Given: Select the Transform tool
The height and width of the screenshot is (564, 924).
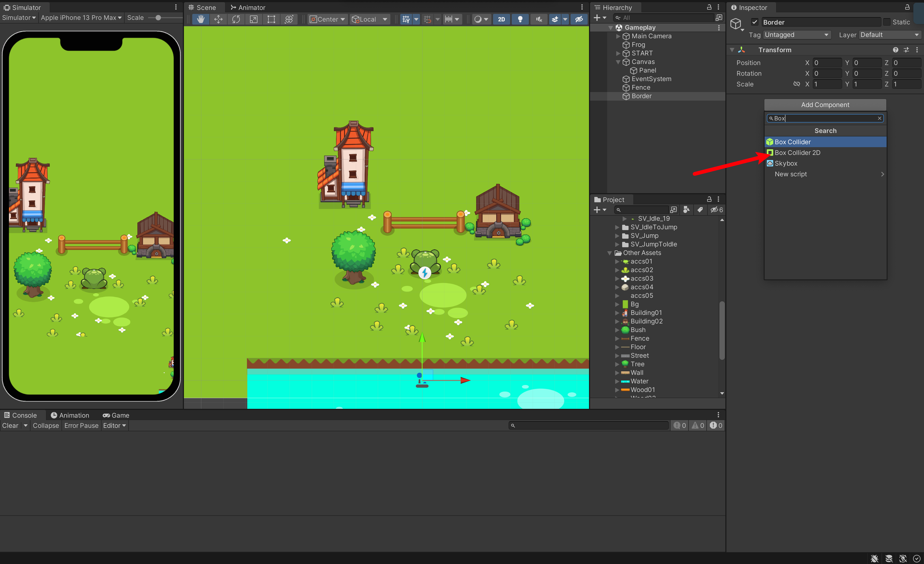Looking at the screenshot, I should [289, 19].
